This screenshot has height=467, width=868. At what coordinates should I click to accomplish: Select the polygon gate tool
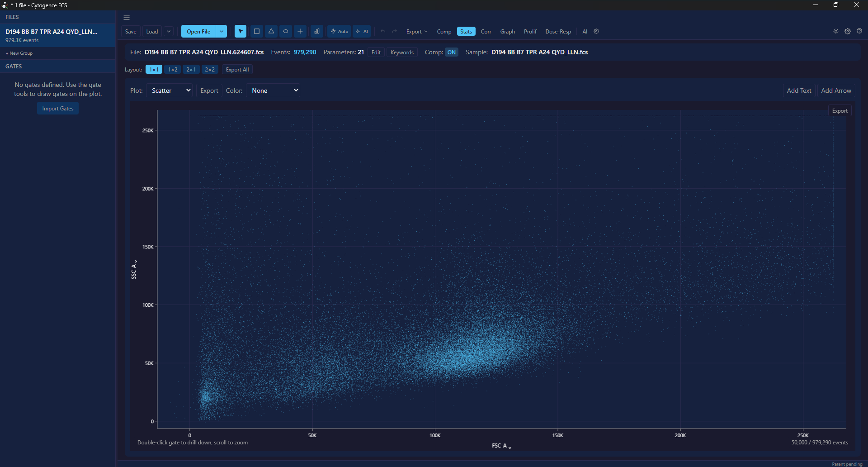271,31
